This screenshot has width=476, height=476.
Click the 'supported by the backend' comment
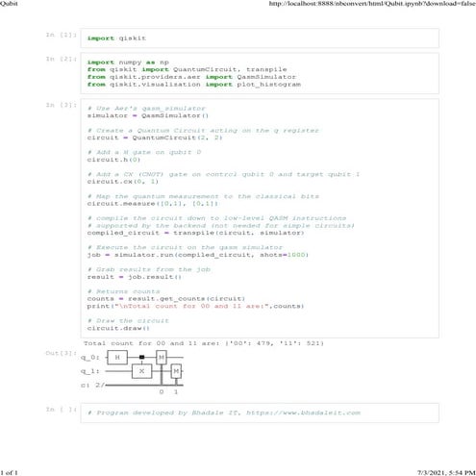click(221, 226)
